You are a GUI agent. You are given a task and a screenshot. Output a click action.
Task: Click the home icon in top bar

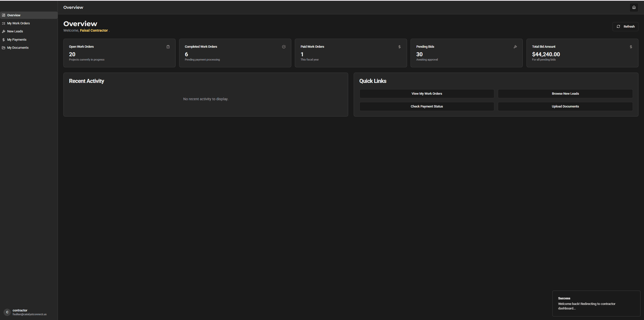[634, 7]
